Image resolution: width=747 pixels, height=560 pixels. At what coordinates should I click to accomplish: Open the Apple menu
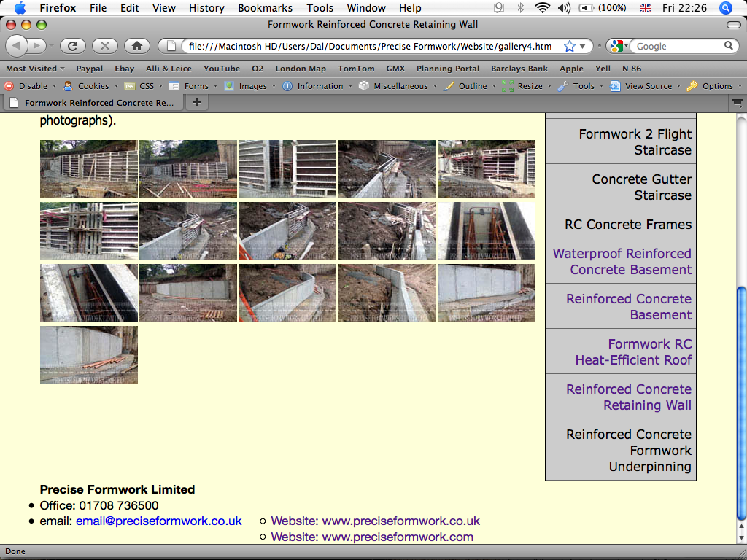tap(20, 8)
